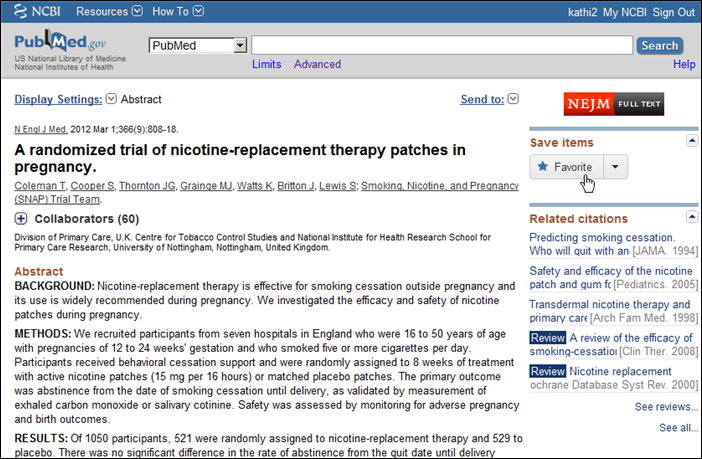Open author Britton J link

(295, 185)
